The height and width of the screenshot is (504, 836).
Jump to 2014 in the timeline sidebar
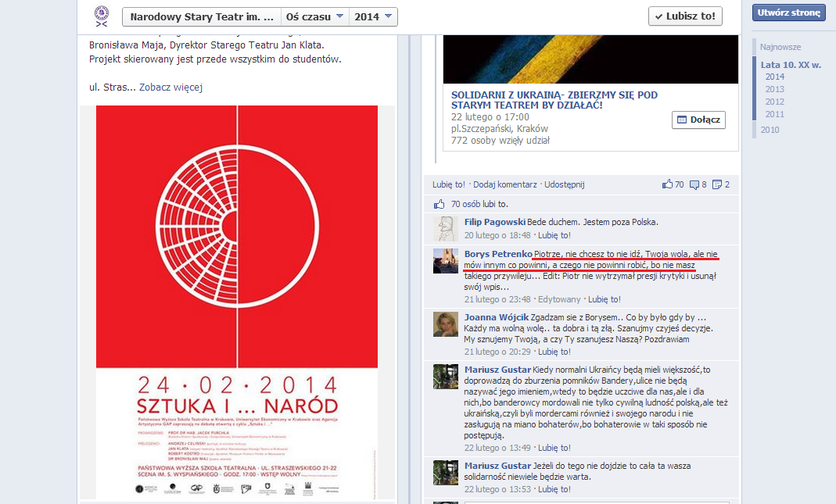pos(775,77)
